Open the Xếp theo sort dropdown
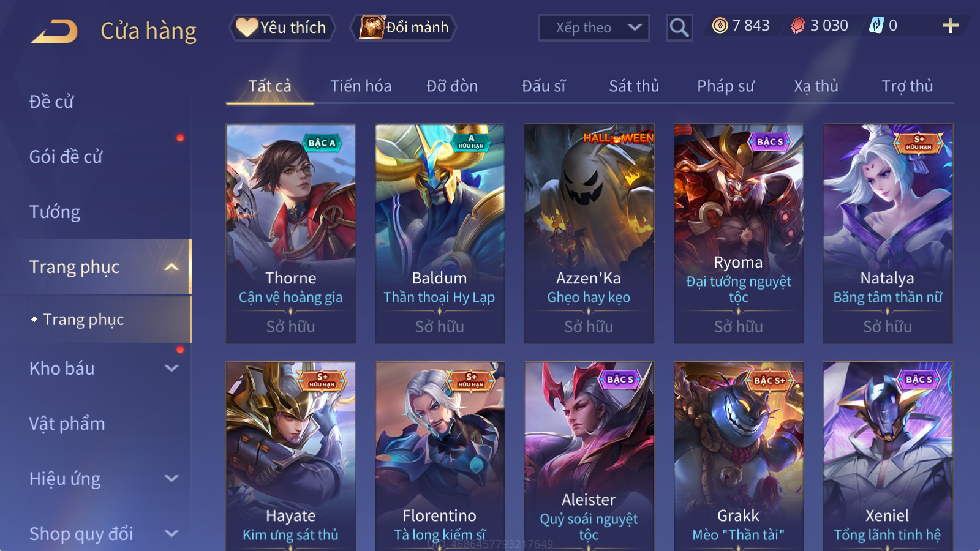 pyautogui.click(x=594, y=28)
